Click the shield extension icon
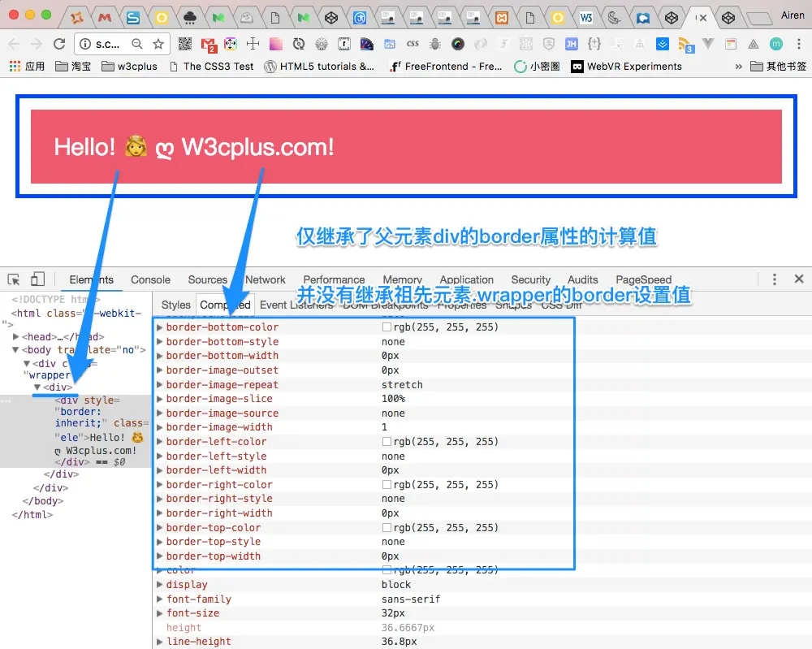Screen dimensions: 812x649 click(x=549, y=44)
